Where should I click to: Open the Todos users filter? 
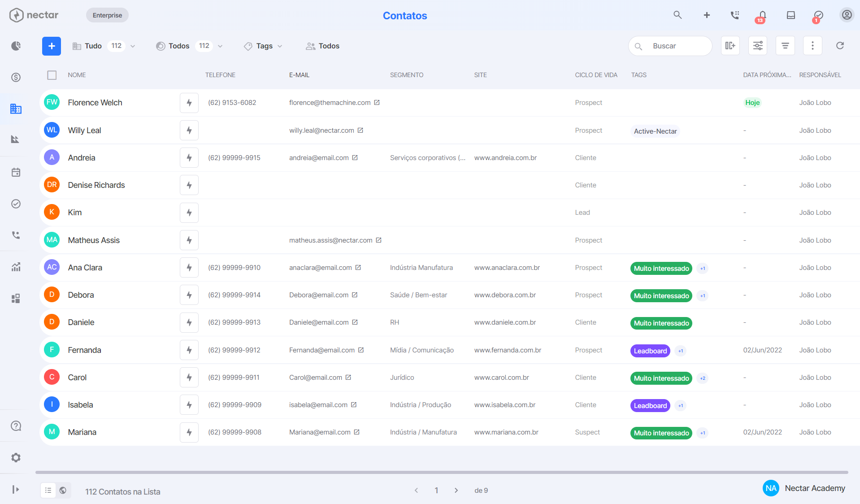[x=323, y=46]
